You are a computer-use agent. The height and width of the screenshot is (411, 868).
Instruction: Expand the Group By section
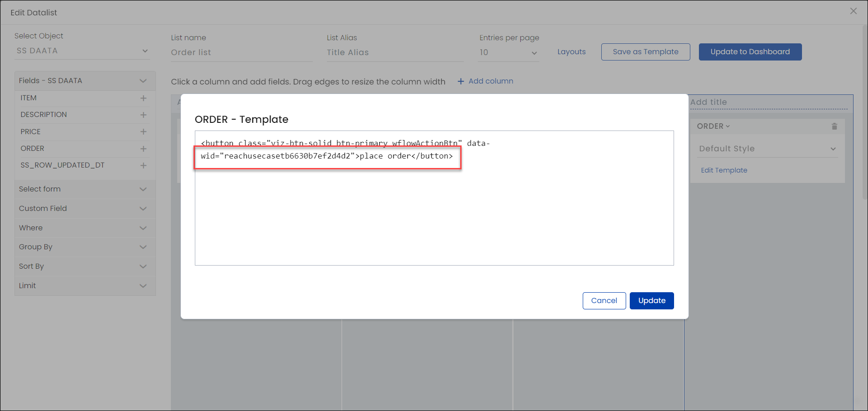85,247
